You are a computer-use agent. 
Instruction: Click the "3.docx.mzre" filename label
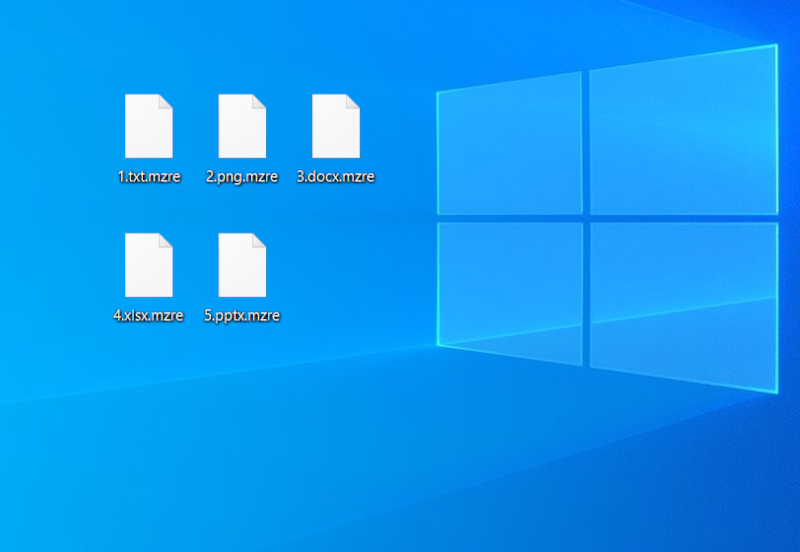(x=336, y=177)
